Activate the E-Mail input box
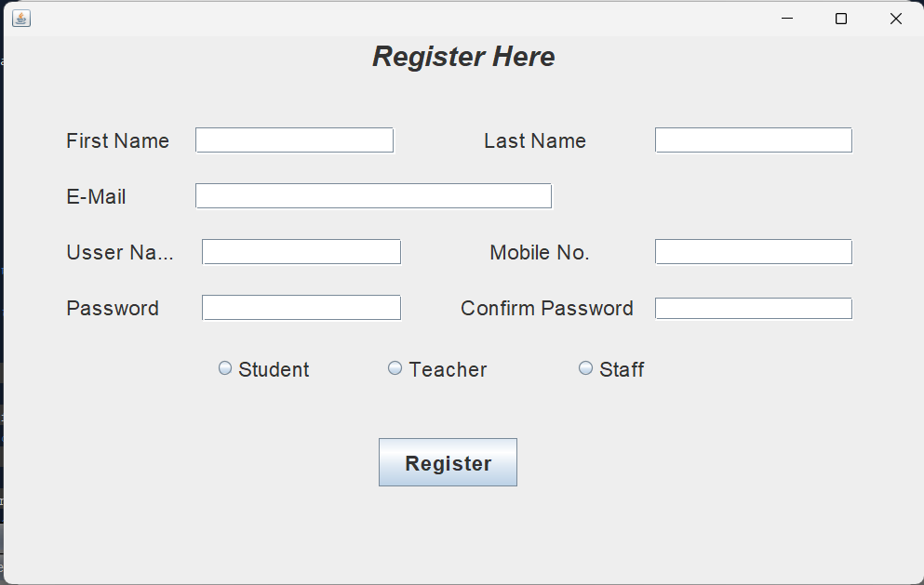The image size is (924, 585). click(373, 196)
